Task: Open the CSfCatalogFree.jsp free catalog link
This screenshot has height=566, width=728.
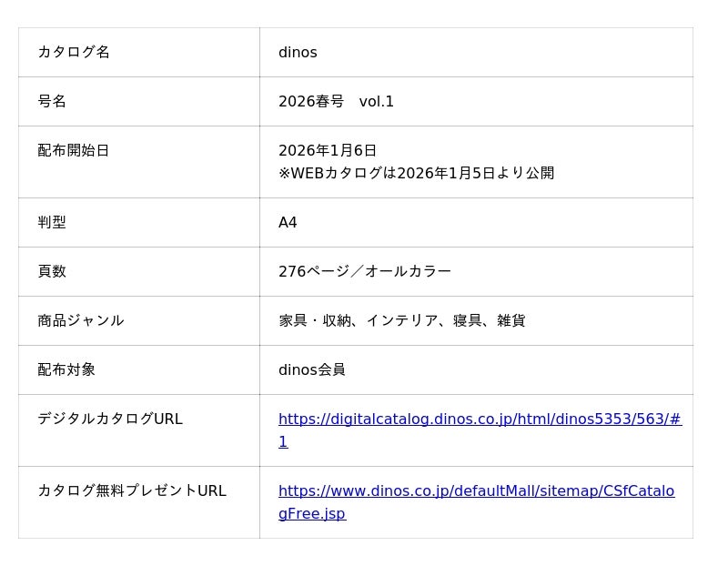Action: click(476, 491)
